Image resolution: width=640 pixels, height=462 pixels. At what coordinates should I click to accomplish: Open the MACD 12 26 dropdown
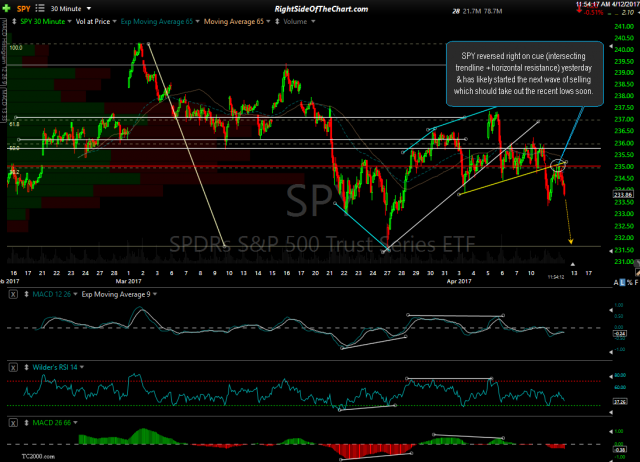coord(75,294)
